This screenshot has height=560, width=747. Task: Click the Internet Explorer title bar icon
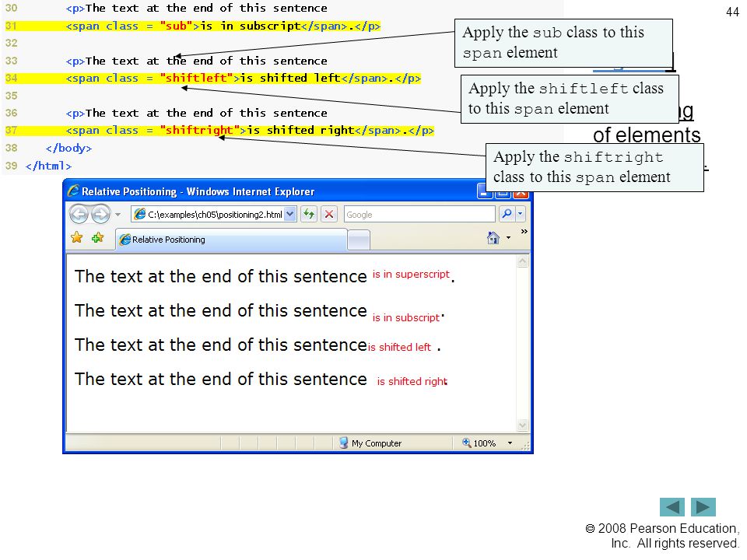(x=73, y=191)
